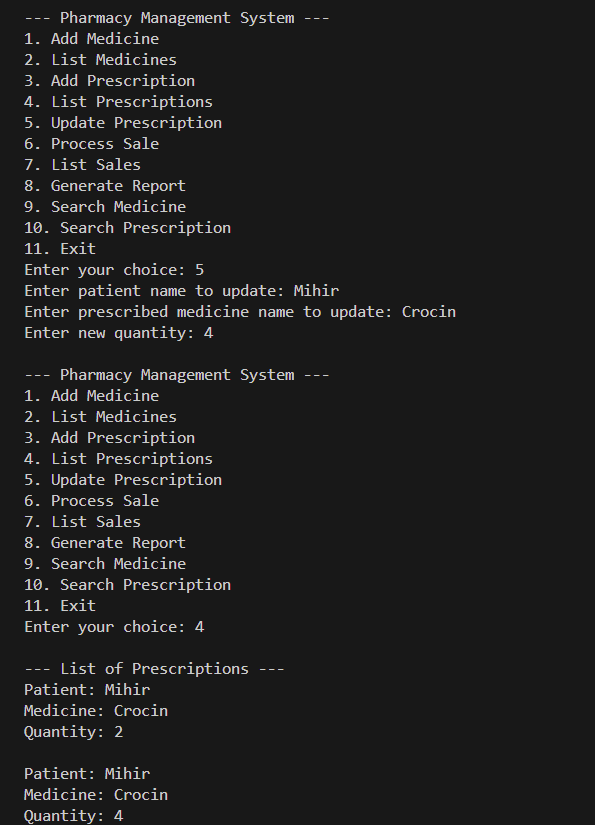Click '10. Search Prescription' in the second menu
595x825 pixels.
click(x=127, y=585)
